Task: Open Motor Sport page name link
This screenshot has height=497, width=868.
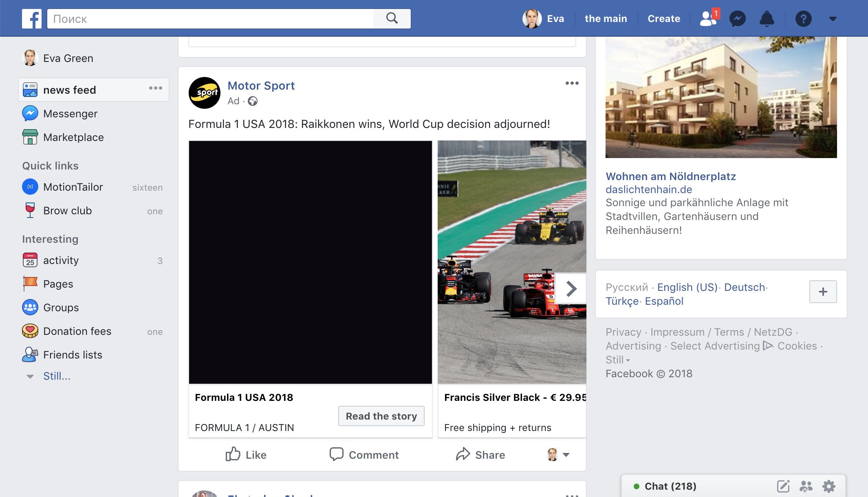Action: point(261,86)
